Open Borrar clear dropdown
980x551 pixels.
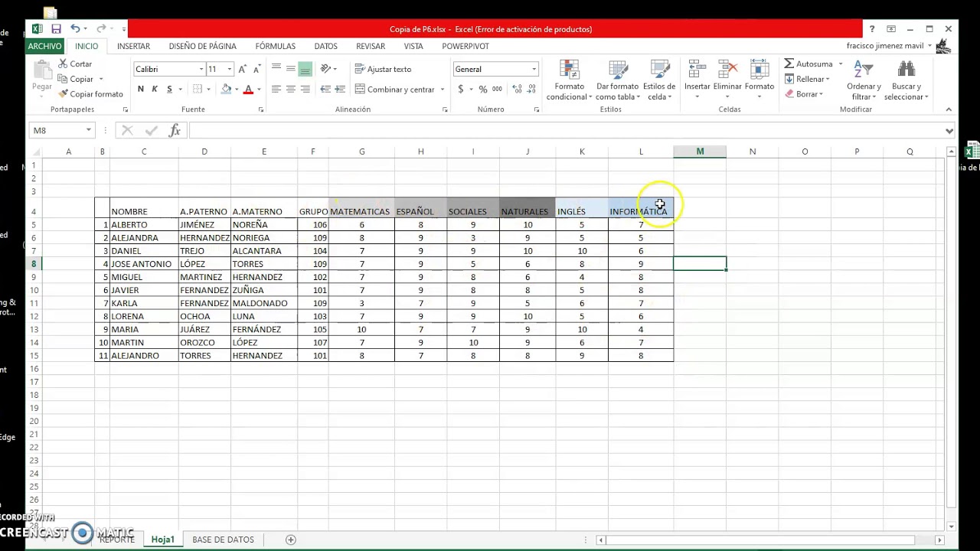[x=804, y=94]
